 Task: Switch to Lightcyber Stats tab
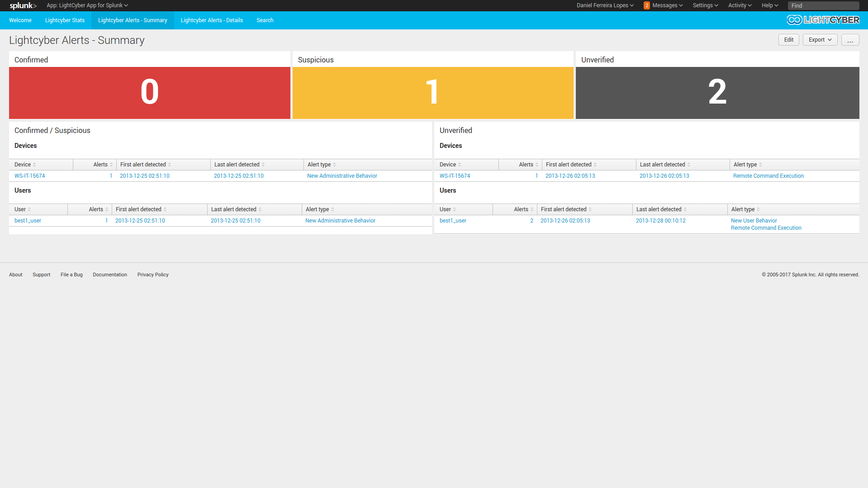click(x=65, y=20)
